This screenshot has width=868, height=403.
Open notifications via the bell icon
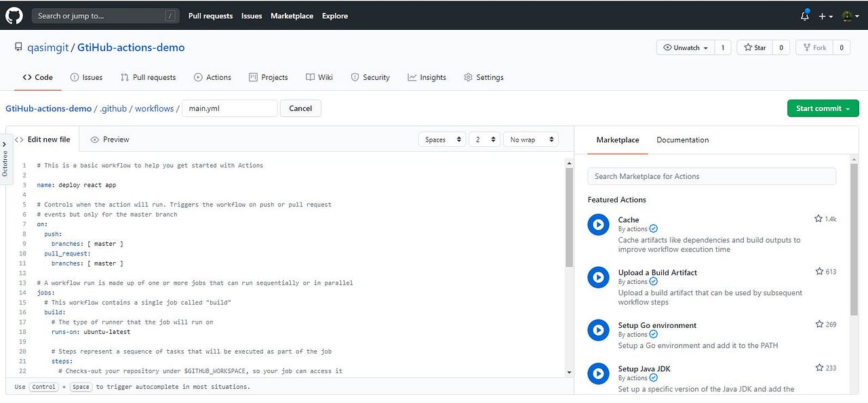pyautogui.click(x=804, y=16)
